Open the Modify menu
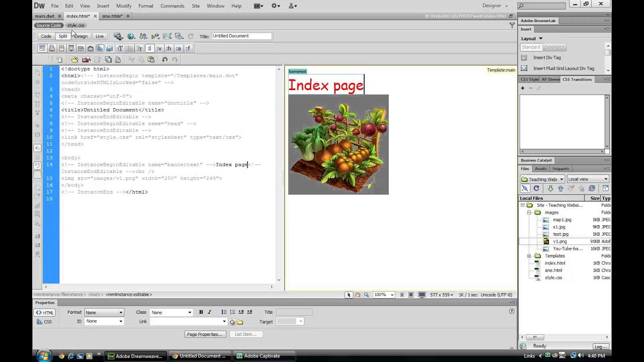Screen dimensions: 644x362 point(124,6)
